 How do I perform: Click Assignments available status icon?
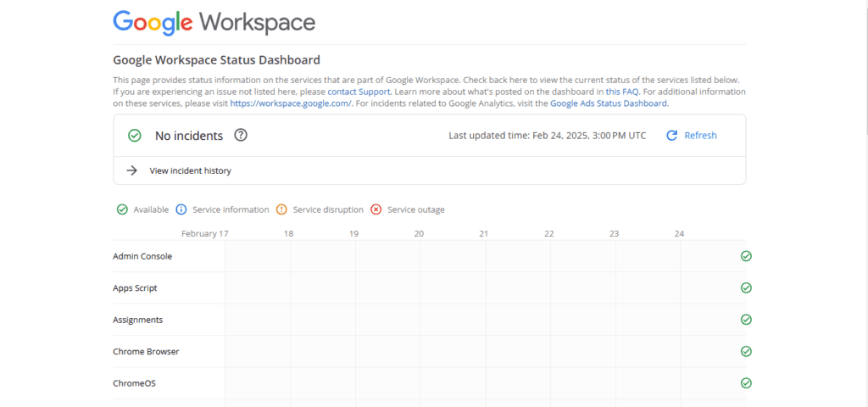[746, 320]
